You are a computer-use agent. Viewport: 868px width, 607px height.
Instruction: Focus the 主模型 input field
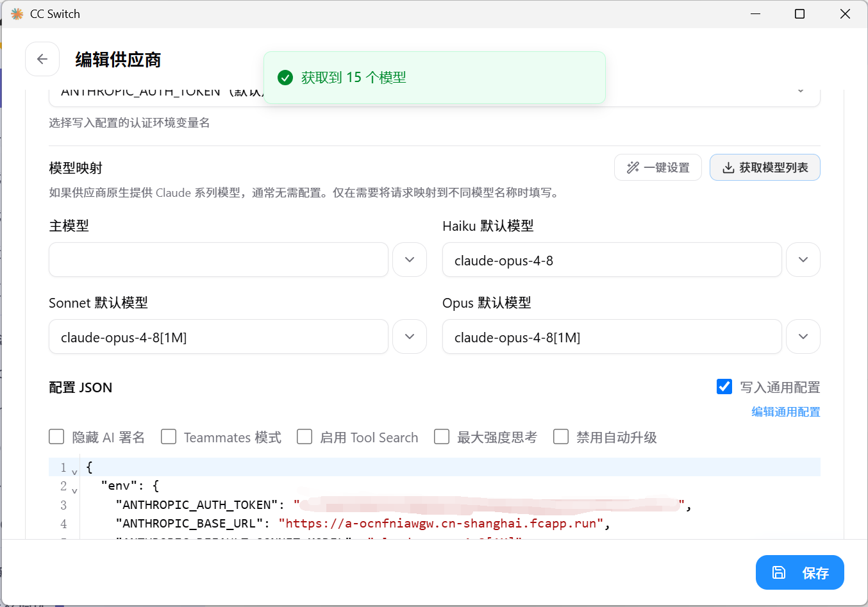click(219, 260)
